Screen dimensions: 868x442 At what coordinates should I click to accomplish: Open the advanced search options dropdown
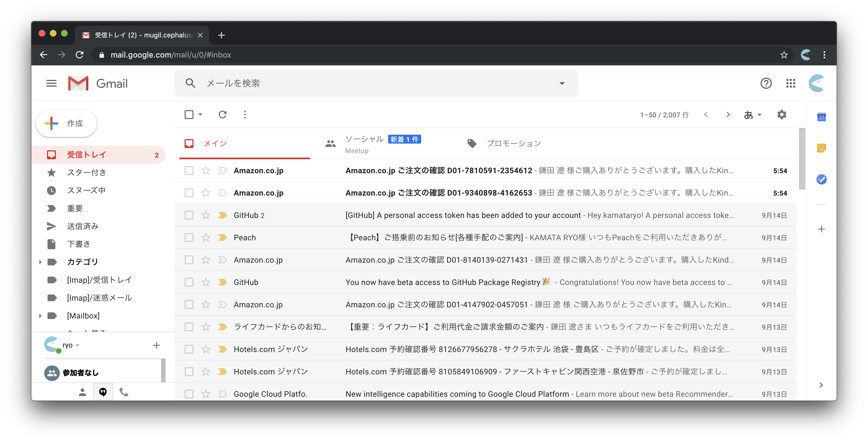562,83
